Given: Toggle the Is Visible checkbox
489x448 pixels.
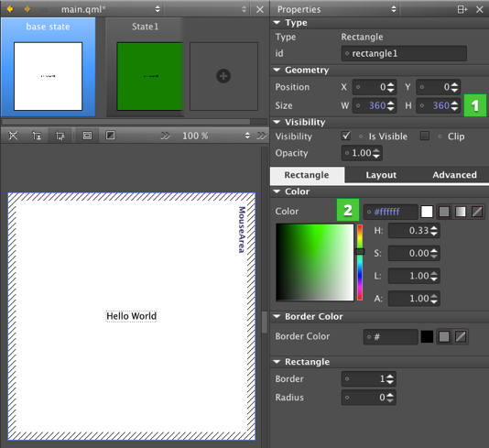Looking at the screenshot, I should (346, 136).
